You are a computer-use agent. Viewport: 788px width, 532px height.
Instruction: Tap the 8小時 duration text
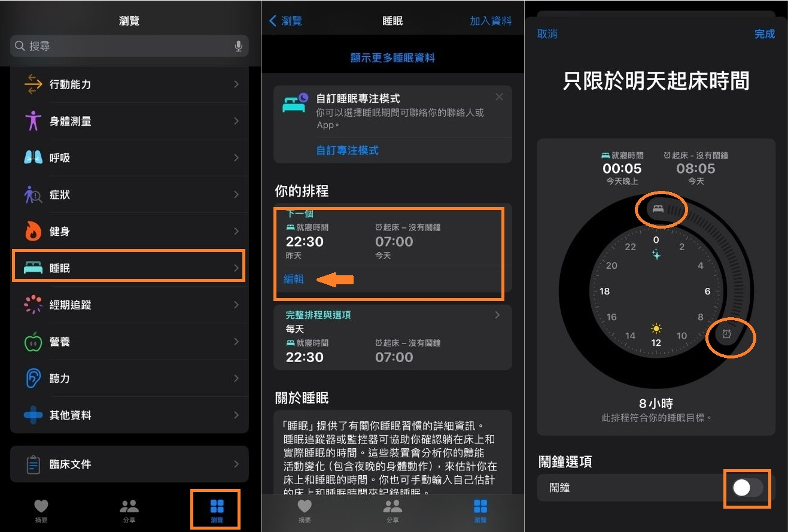(x=656, y=403)
